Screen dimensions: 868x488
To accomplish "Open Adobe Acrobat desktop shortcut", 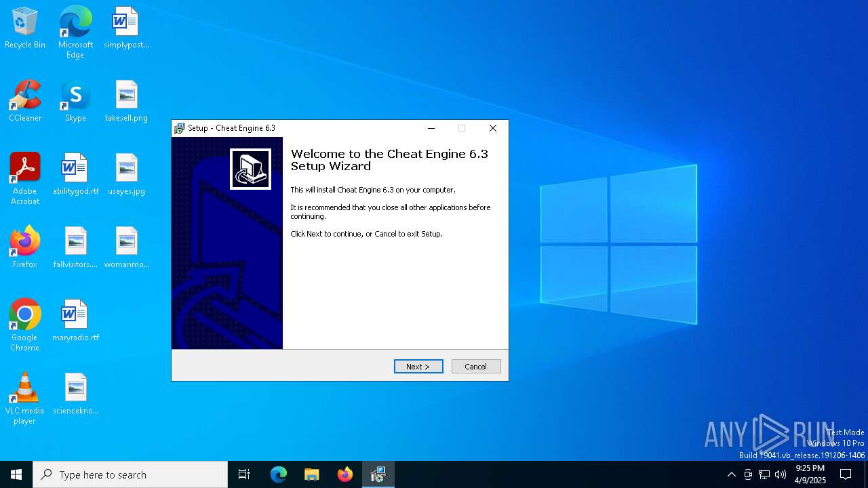I will tap(25, 179).
